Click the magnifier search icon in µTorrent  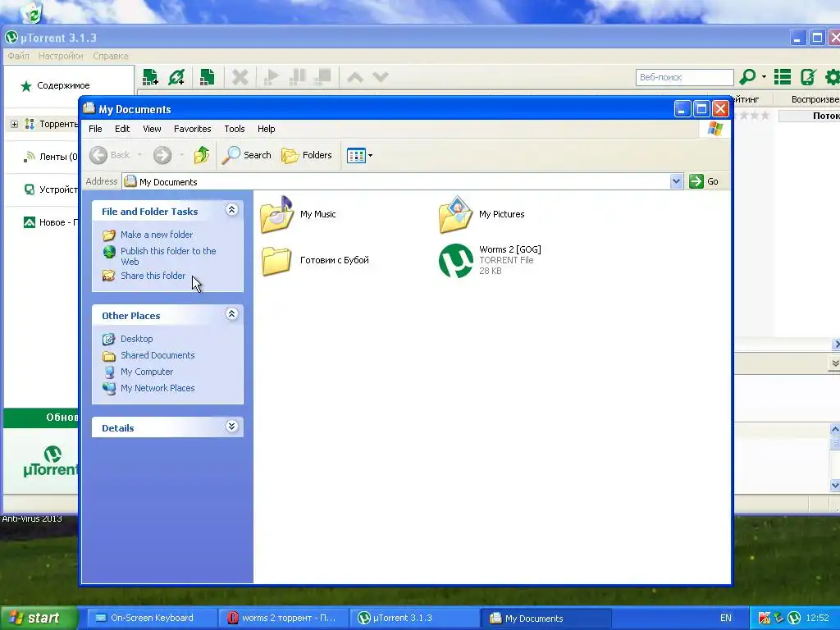(747, 77)
